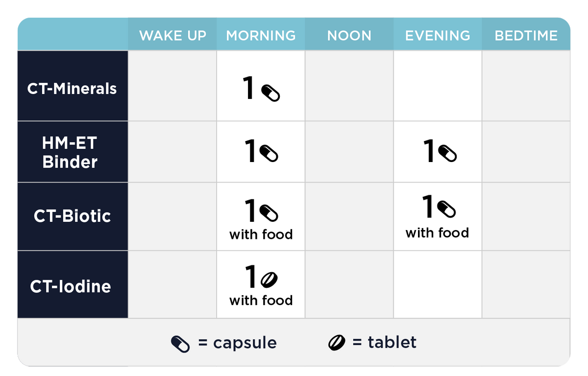The height and width of the screenshot is (376, 588).
Task: Click the CT-Minerals row label
Action: point(73,89)
